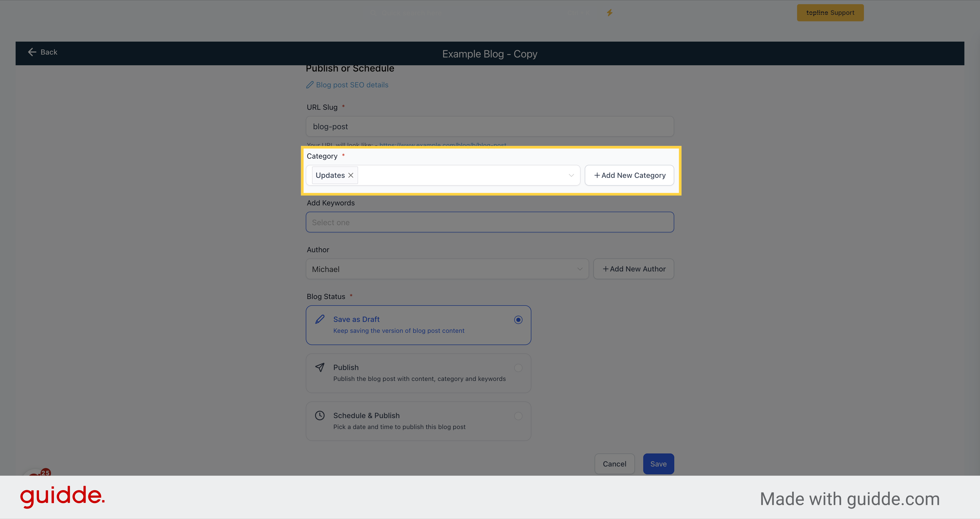Click the paper plane Publish icon
Screen dimensions: 980x519
click(x=320, y=367)
